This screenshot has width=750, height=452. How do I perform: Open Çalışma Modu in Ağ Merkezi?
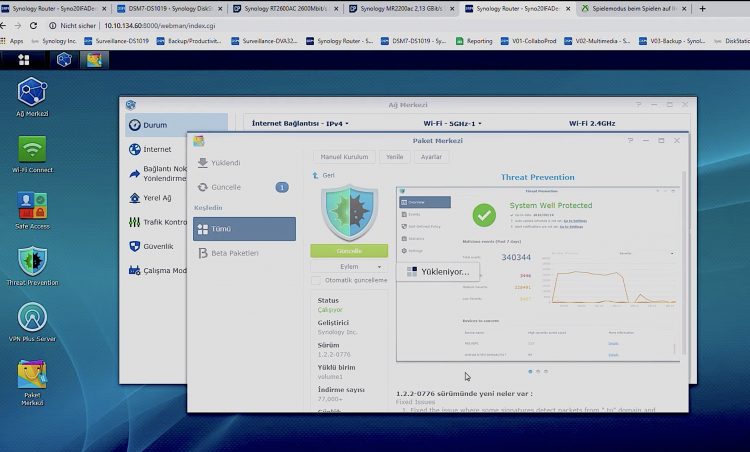click(157, 270)
